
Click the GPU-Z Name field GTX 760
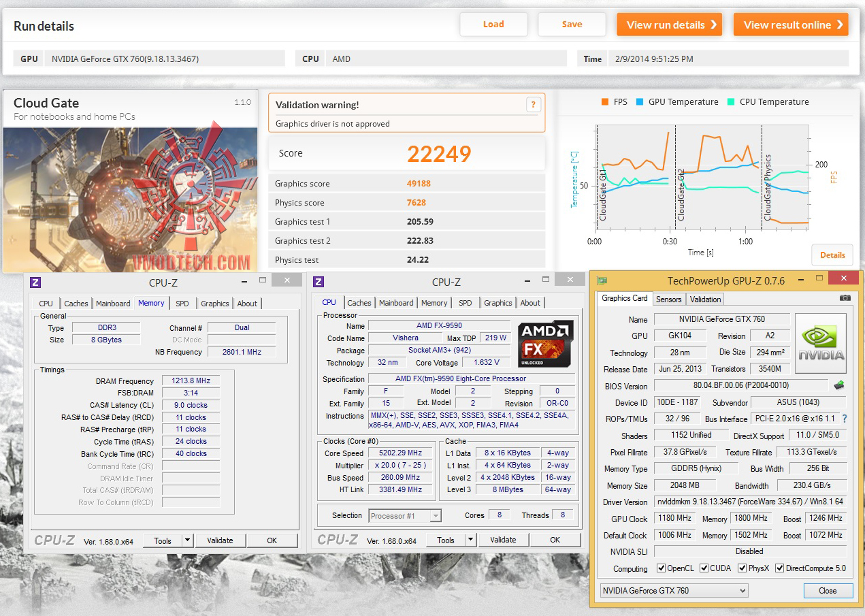(x=722, y=319)
